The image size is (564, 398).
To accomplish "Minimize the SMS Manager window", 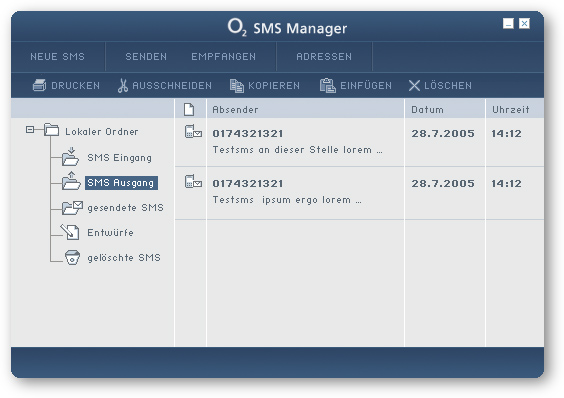I will [508, 24].
